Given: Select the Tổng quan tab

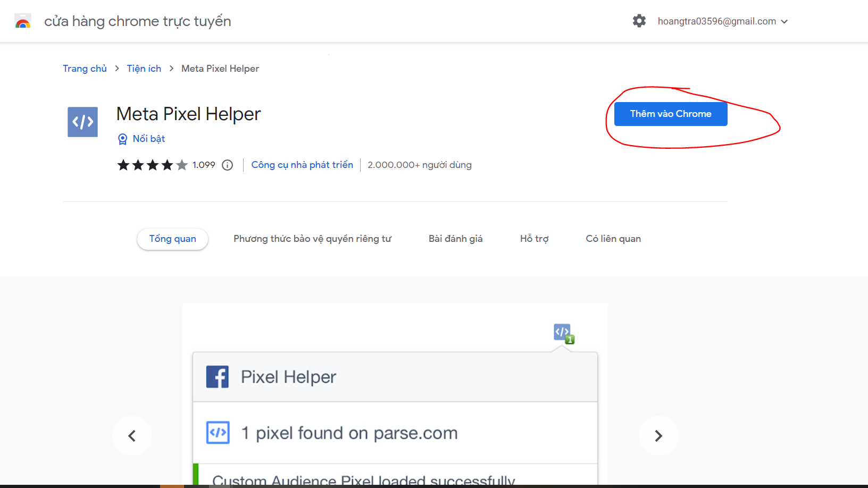Looking at the screenshot, I should tap(172, 239).
